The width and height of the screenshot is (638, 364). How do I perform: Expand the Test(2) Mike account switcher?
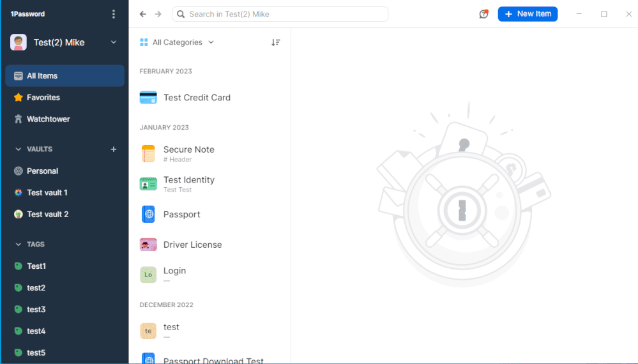point(113,43)
